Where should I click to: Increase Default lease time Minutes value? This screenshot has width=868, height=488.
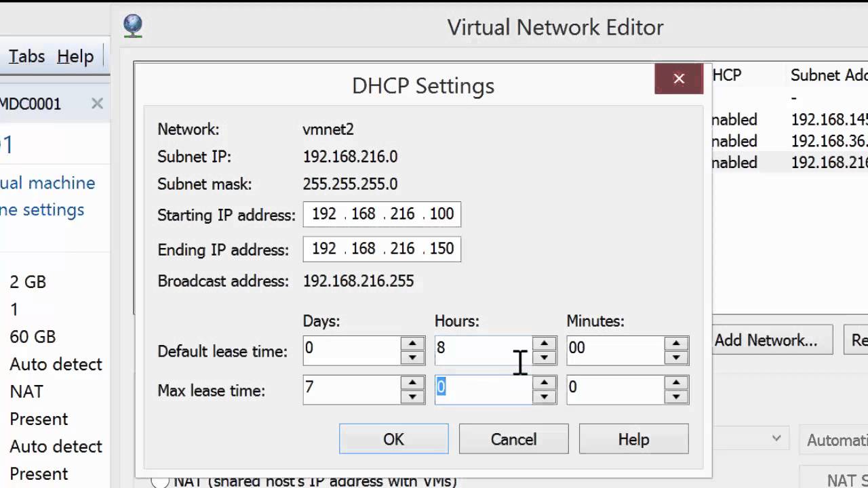[676, 344]
